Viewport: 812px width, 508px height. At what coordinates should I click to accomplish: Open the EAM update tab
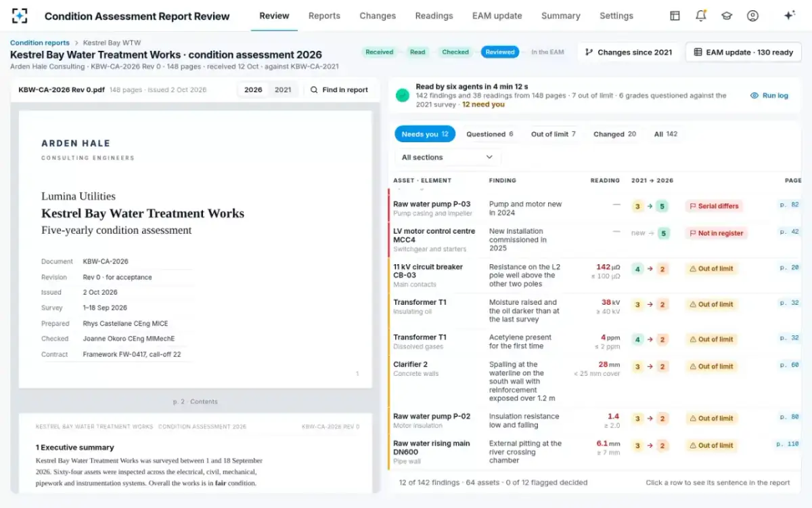coord(497,16)
